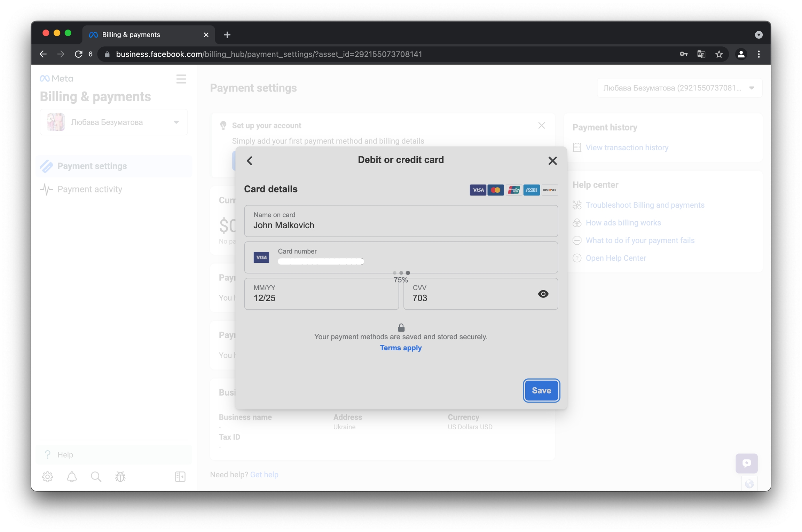Focus the Card number field
The image size is (802, 532).
pyautogui.click(x=401, y=257)
